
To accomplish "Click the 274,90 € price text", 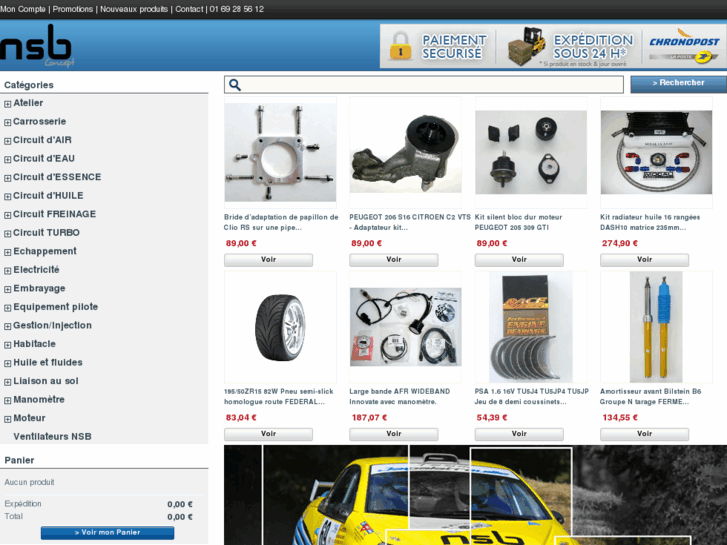I will pos(620,243).
